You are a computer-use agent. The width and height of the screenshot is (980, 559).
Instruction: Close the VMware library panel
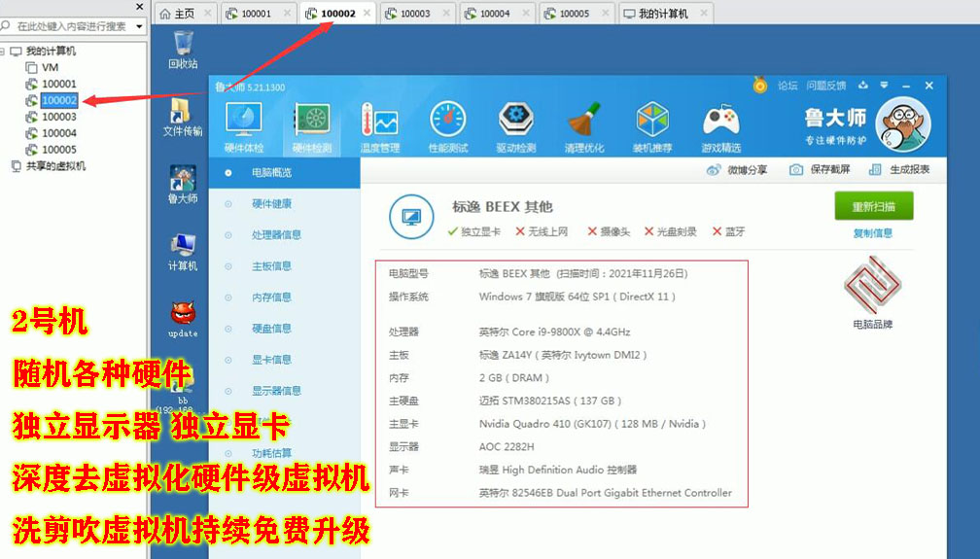click(x=139, y=7)
